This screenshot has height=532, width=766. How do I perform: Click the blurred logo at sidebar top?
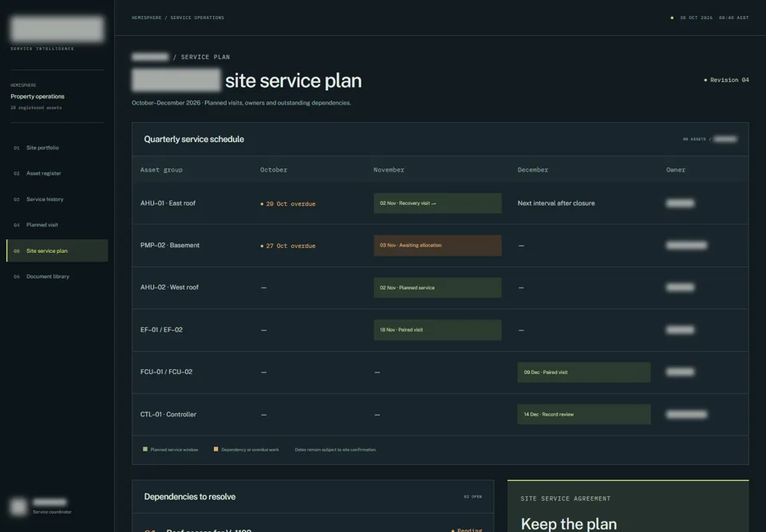57,29
